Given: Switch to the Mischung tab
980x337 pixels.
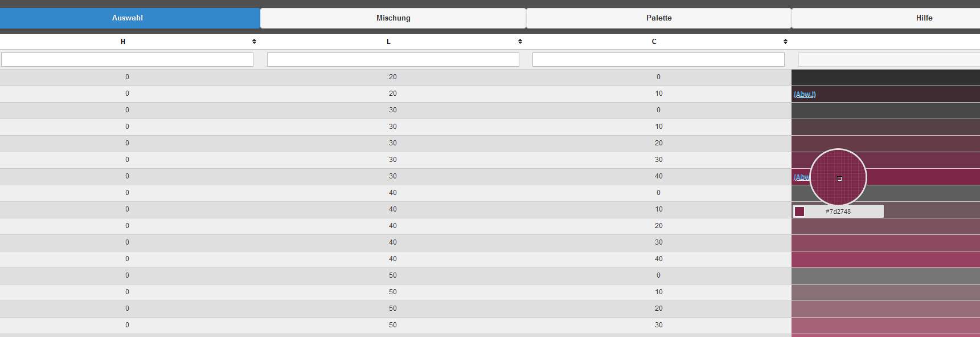Looking at the screenshot, I should 393,18.
